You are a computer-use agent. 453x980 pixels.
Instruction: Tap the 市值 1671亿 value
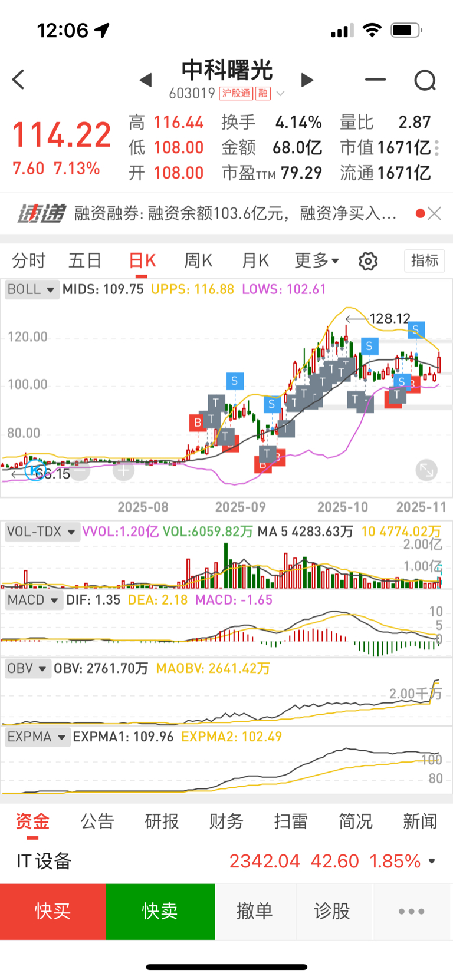[405, 148]
